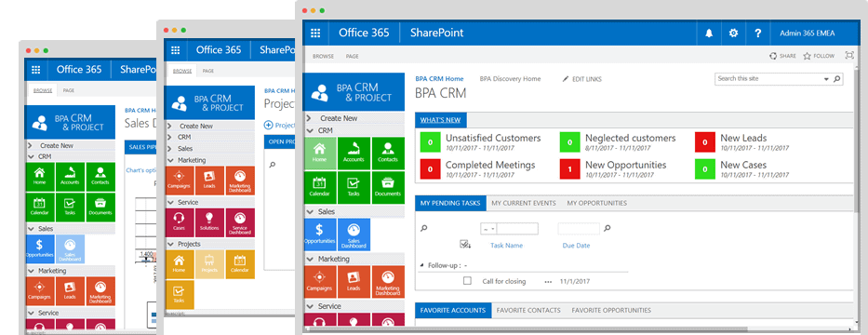Open Sales Dashboard tile in front window

tap(354, 234)
